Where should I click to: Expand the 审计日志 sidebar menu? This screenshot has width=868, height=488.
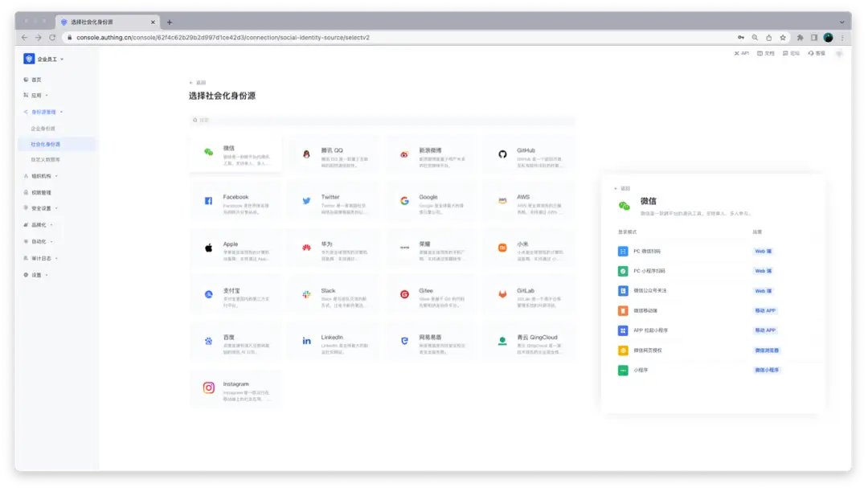[x=41, y=258]
